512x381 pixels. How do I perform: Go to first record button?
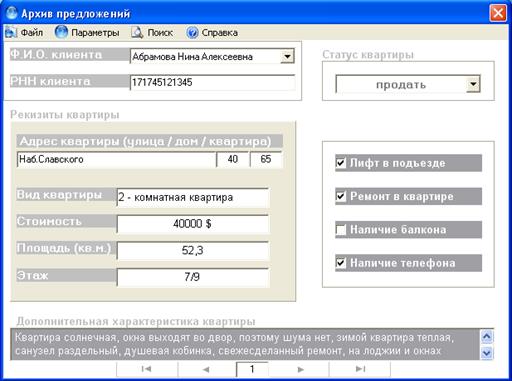click(x=147, y=369)
